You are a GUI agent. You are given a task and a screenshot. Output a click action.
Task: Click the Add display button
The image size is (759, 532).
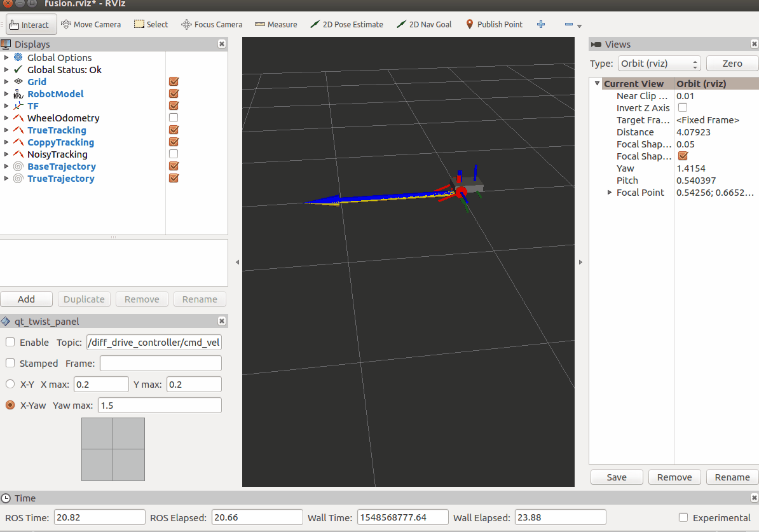point(27,299)
